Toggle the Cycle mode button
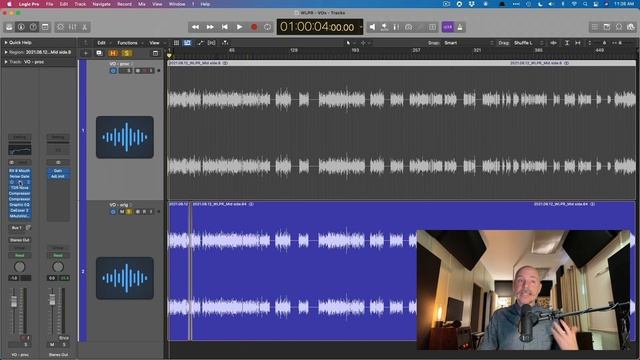 pyautogui.click(x=267, y=27)
